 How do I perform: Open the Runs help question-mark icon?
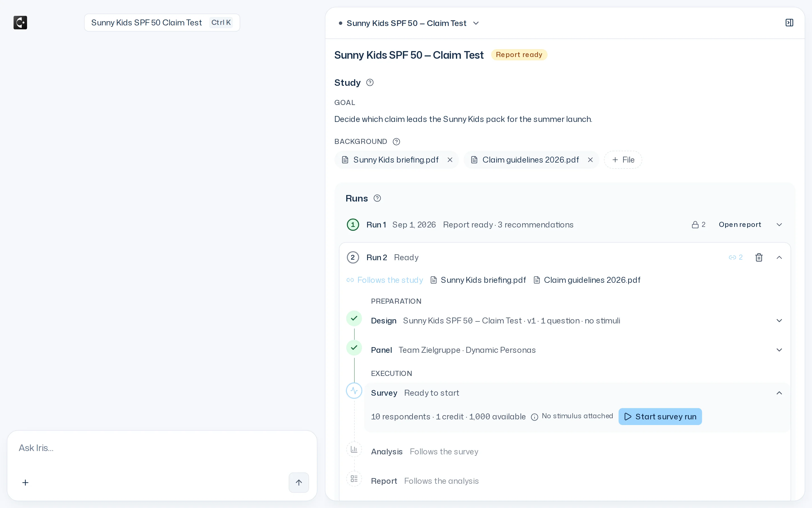point(377,198)
